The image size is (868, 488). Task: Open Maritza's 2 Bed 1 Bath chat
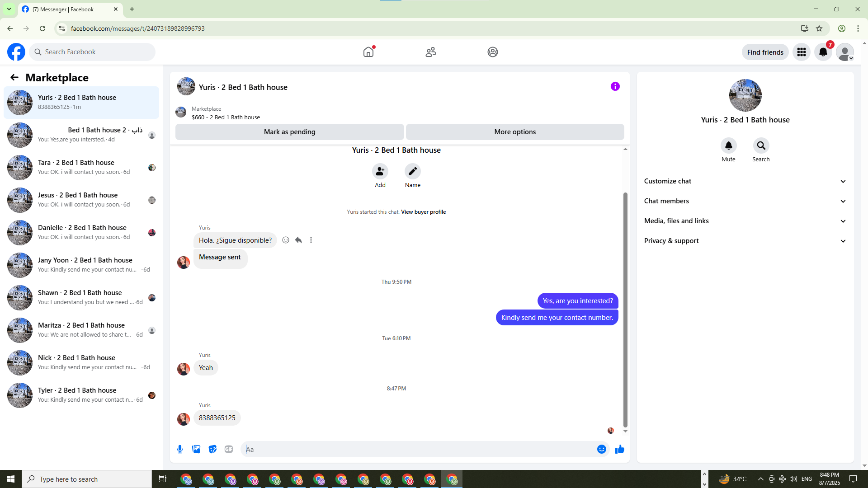81,330
